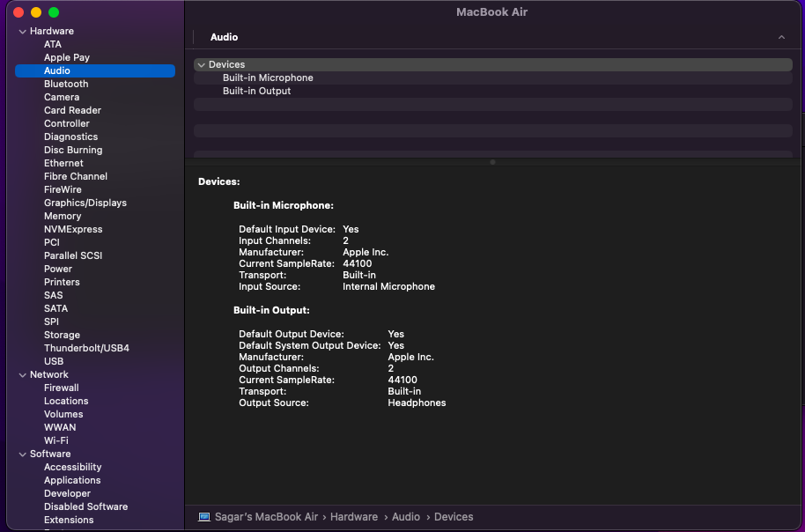Click the yellow minimize window button

[x=36, y=12]
